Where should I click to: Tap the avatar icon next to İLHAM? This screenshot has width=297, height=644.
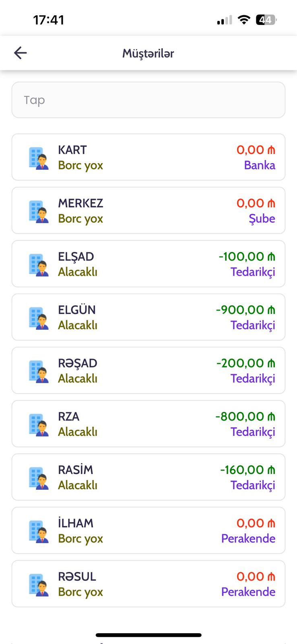39,531
